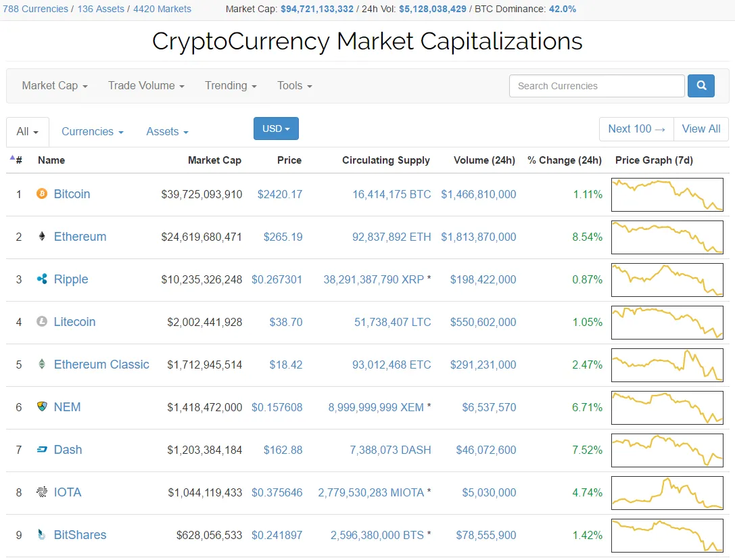The width and height of the screenshot is (735, 560).
Task: Expand the Market Cap menu
Action: click(x=54, y=86)
